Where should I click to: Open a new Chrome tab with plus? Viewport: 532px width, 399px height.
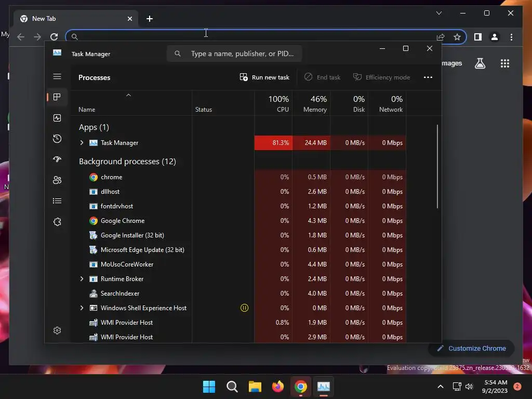coord(149,19)
